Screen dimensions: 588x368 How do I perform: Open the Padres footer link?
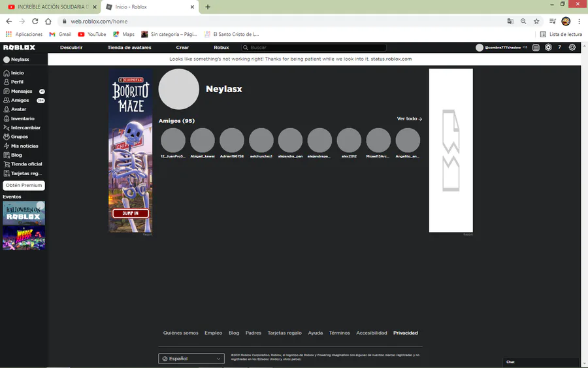coord(253,333)
